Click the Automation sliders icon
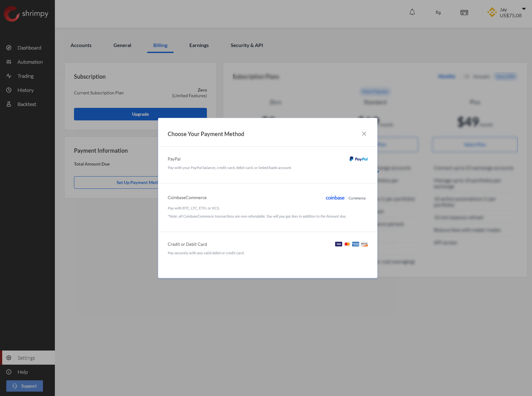 coord(9,62)
